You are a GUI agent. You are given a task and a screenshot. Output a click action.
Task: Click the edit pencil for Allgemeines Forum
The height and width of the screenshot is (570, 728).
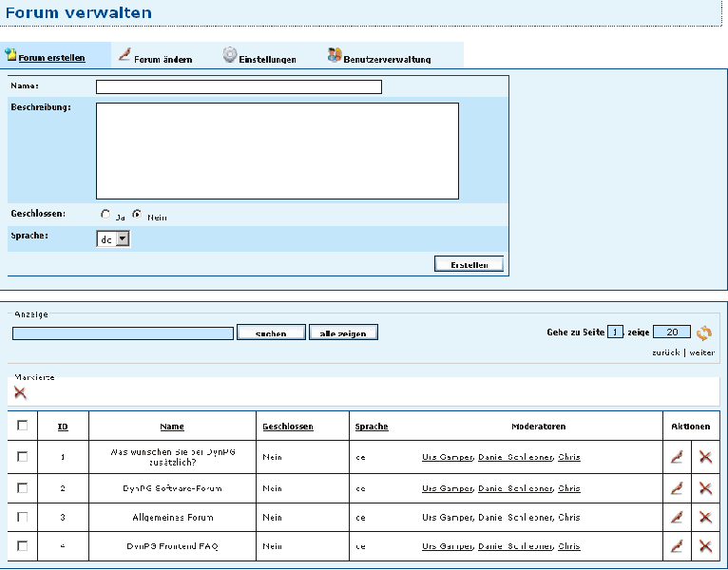[x=677, y=517]
